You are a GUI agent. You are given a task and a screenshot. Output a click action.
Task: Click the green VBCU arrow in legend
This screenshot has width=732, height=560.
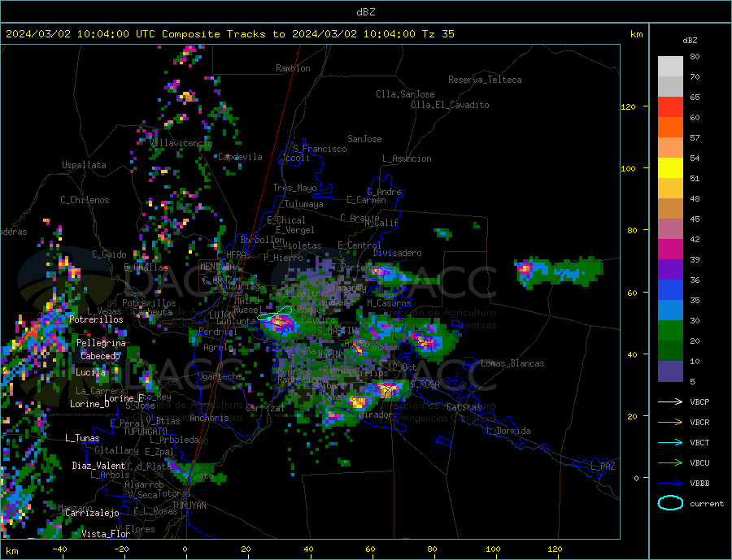click(x=670, y=463)
